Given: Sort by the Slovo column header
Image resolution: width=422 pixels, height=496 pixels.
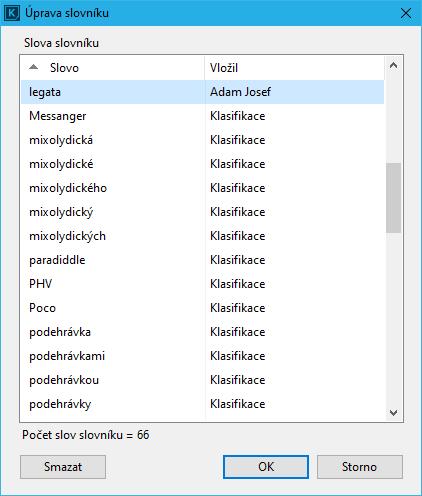Looking at the screenshot, I should (113, 68).
